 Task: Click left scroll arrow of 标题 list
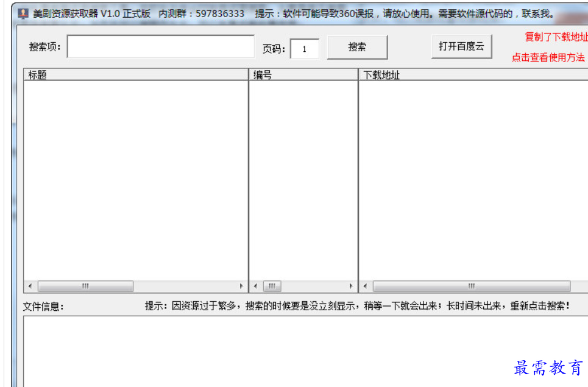30,286
